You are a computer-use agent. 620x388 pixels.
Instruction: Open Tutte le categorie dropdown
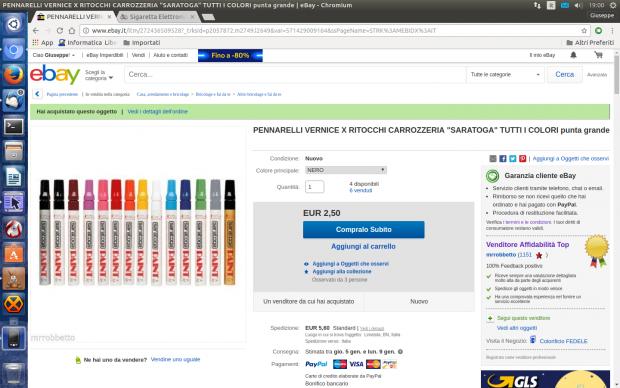coord(505,74)
